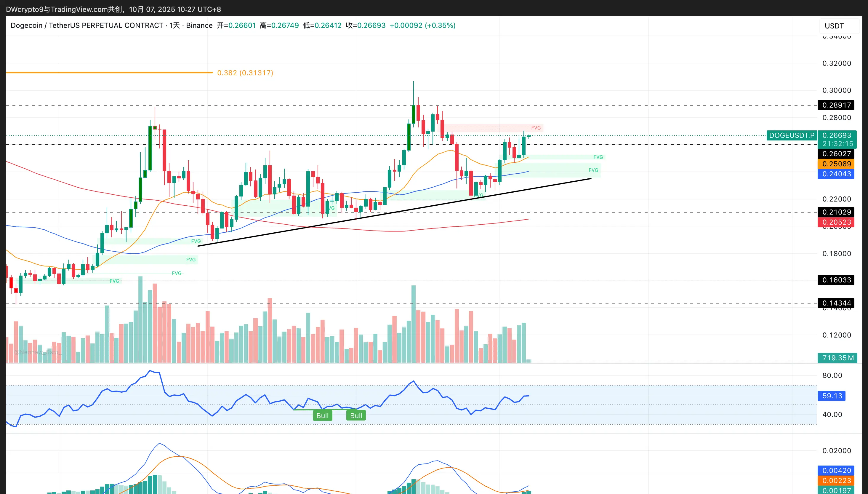Click the green MACD histogram 0.00197 label
The height and width of the screenshot is (494, 868).
(x=836, y=490)
